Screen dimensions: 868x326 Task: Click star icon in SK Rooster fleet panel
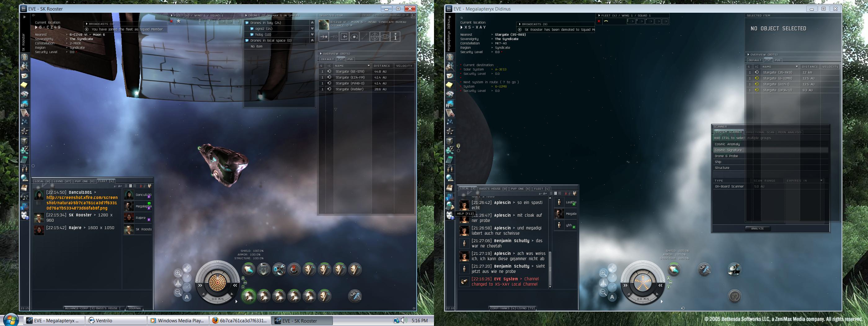pos(179,21)
